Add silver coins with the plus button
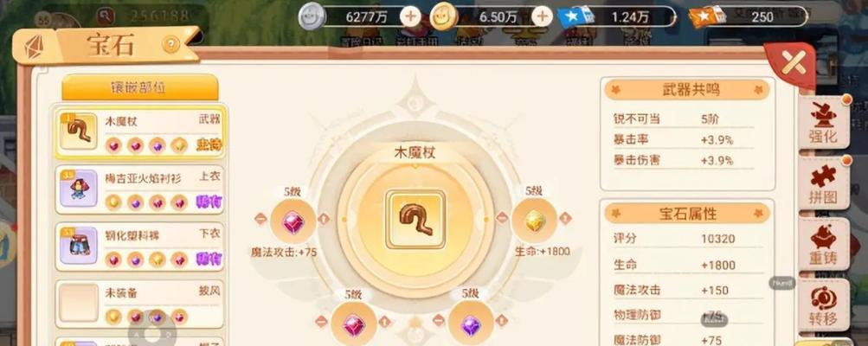Screen dimensions: 868x346 (x=410, y=16)
